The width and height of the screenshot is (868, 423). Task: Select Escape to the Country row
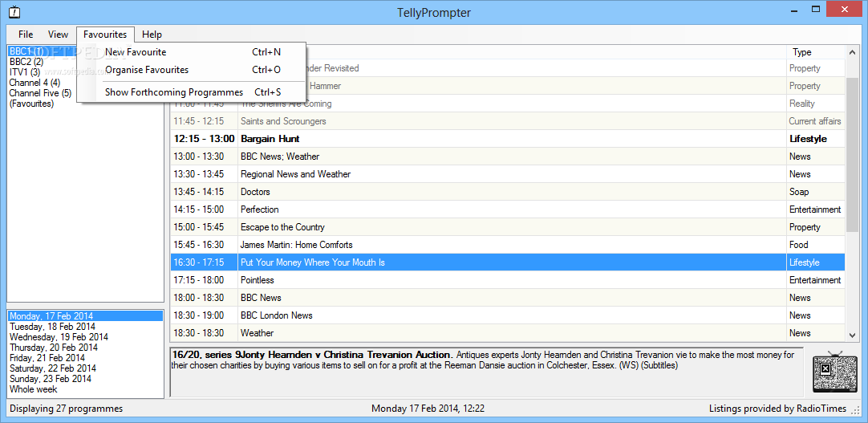[x=508, y=228]
